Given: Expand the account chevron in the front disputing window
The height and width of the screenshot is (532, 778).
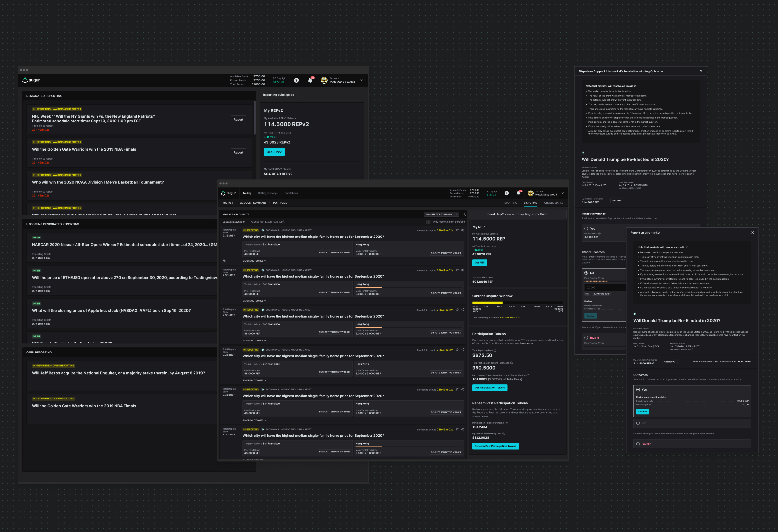Looking at the screenshot, I should (x=563, y=193).
